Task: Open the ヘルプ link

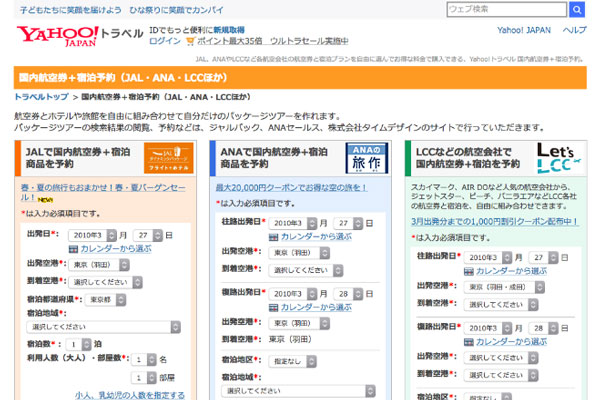Action: click(x=574, y=30)
